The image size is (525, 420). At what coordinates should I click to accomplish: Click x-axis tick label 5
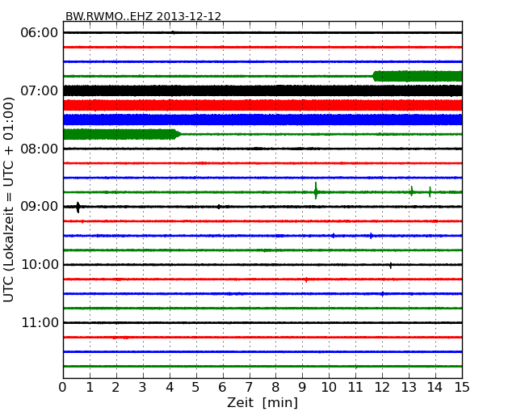point(196,388)
